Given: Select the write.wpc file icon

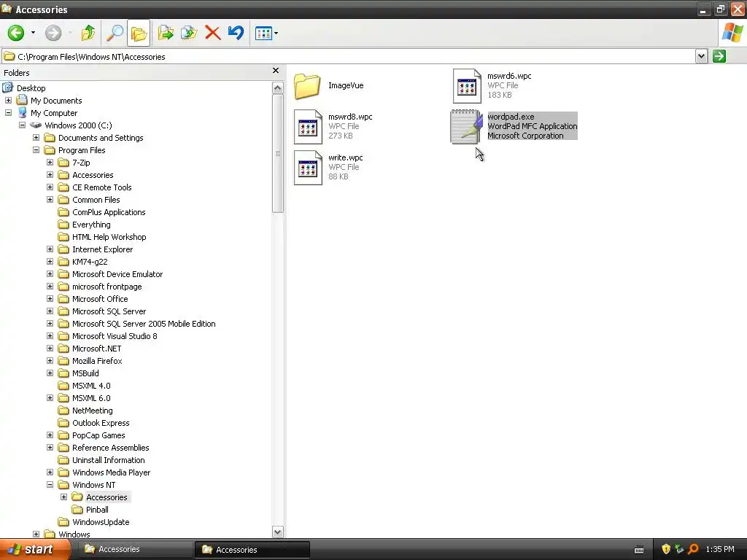Looking at the screenshot, I should point(308,168).
